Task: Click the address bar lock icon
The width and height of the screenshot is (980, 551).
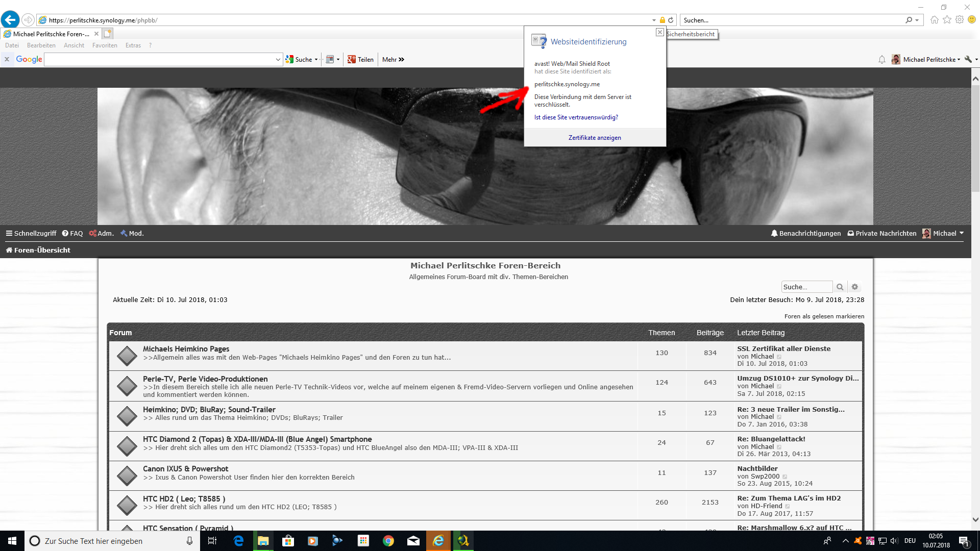Action: 662,20
